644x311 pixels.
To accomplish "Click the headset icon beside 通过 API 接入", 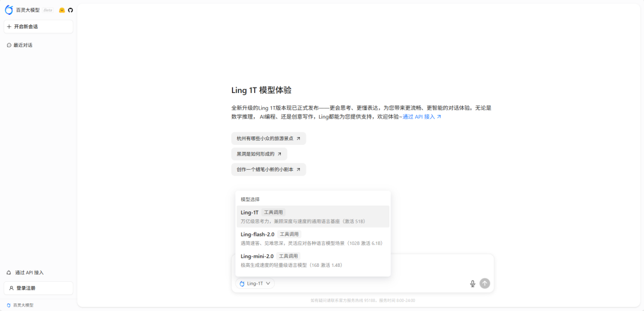I will coord(9,272).
